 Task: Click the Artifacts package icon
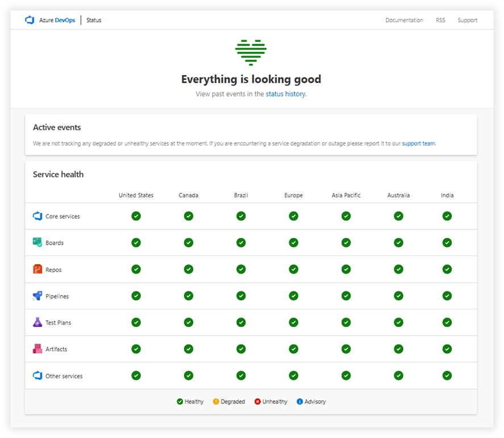point(37,349)
